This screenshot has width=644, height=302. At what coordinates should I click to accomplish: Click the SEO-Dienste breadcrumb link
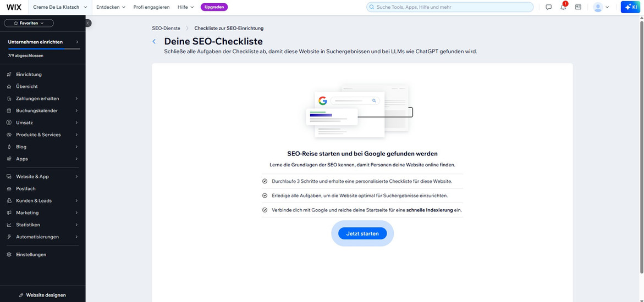tap(166, 28)
